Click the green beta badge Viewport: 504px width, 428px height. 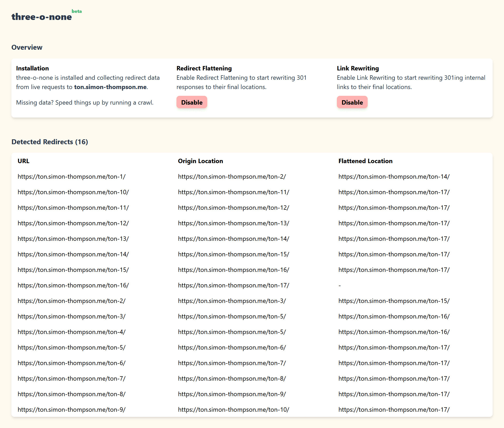(x=77, y=11)
